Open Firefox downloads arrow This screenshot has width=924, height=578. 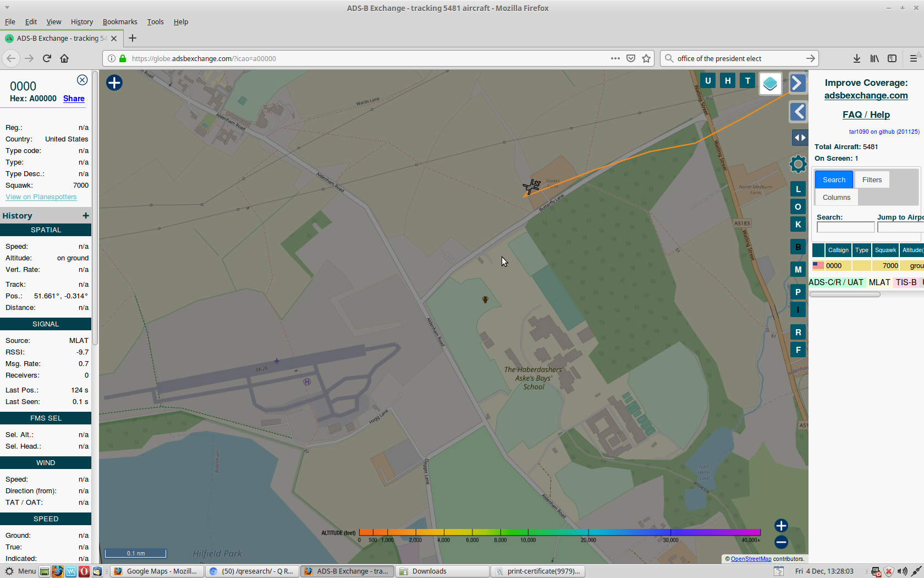tap(856, 58)
